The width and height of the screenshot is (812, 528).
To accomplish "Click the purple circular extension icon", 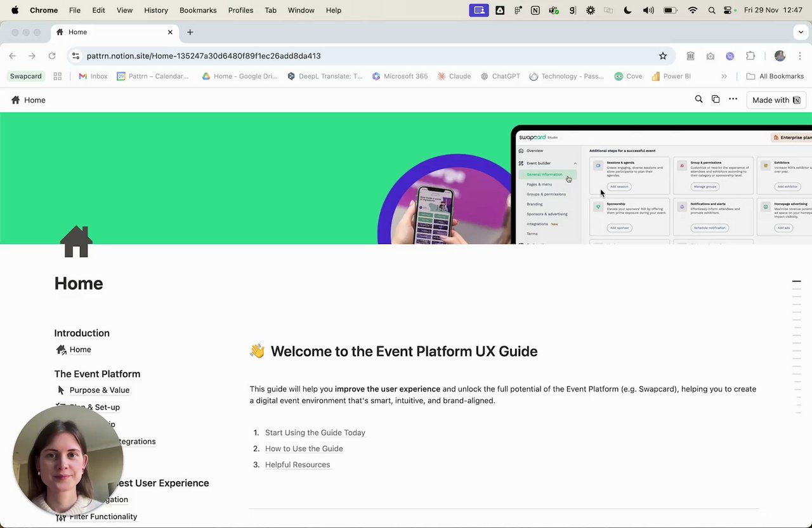I will tap(730, 56).
